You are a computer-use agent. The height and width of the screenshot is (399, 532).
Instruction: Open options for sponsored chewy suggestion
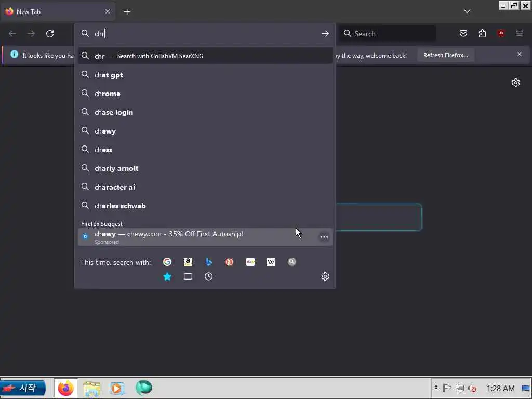[324, 237]
